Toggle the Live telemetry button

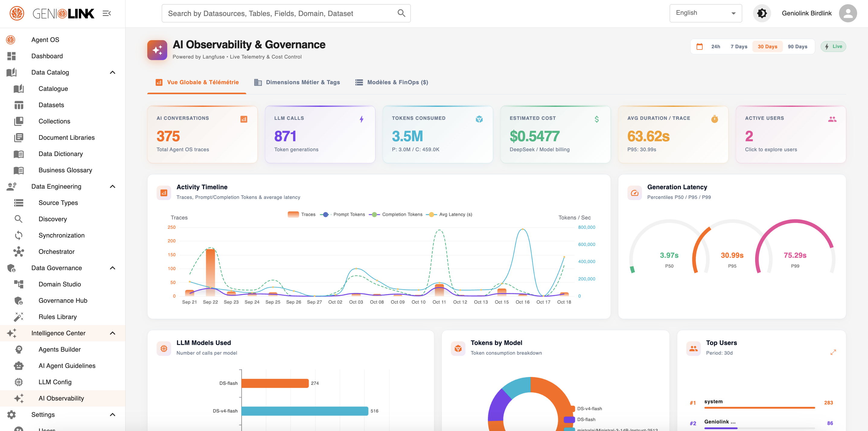click(x=833, y=46)
